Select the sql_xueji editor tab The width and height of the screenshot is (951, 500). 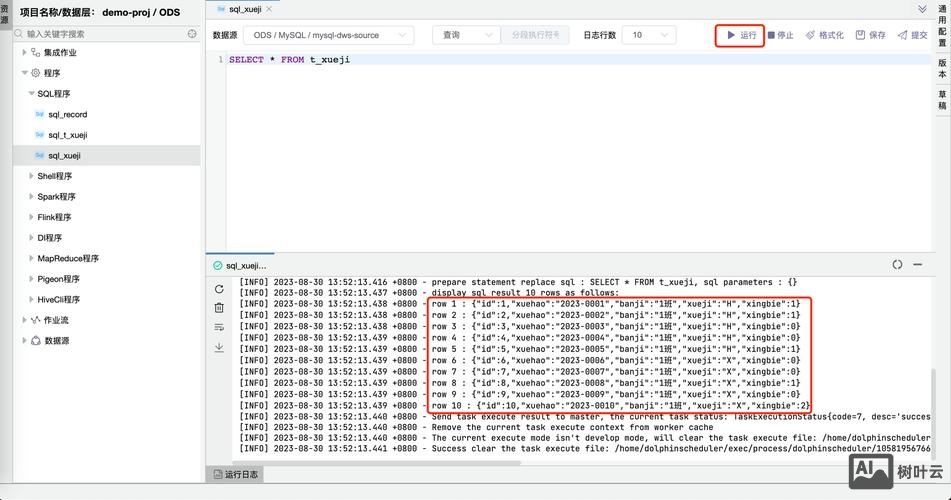click(244, 9)
